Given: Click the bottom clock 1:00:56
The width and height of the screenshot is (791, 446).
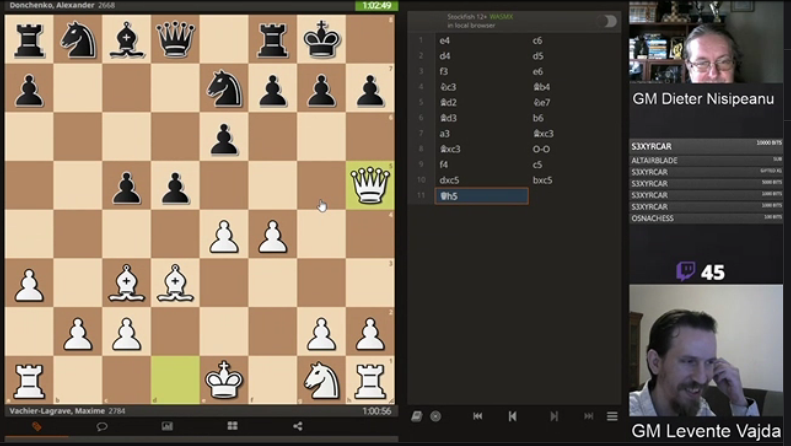Looking at the screenshot, I should click(x=377, y=411).
